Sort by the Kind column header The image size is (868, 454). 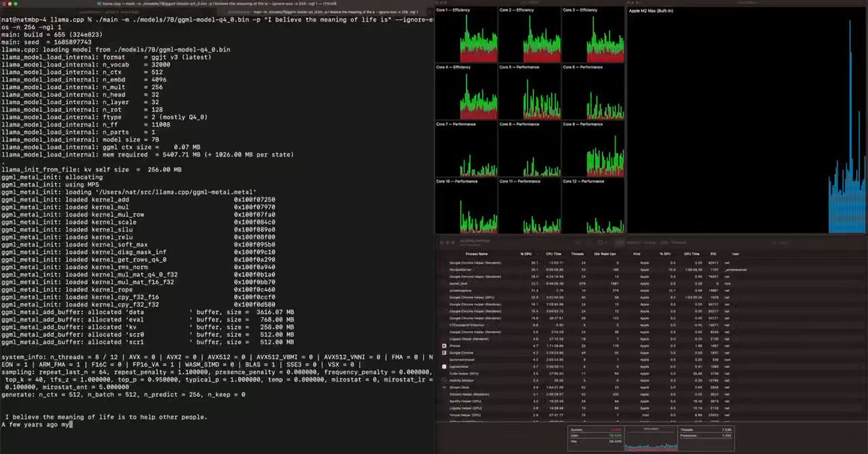(x=637, y=254)
